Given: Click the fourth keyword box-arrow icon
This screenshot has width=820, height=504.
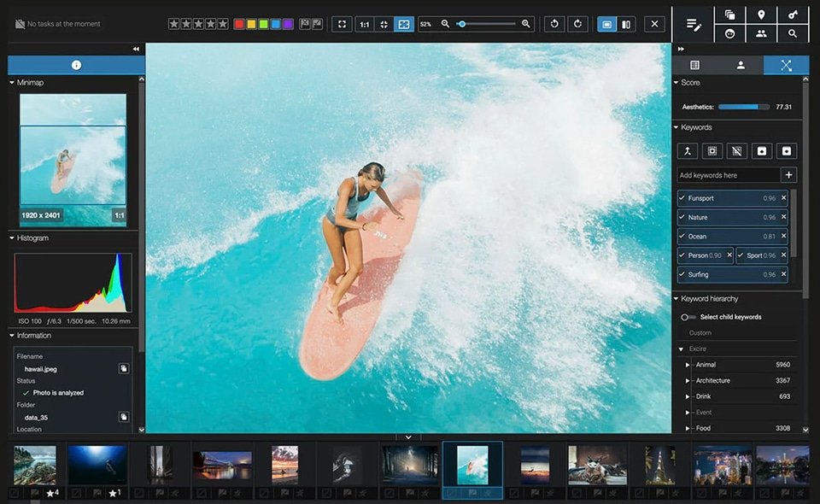Looking at the screenshot, I should (761, 151).
